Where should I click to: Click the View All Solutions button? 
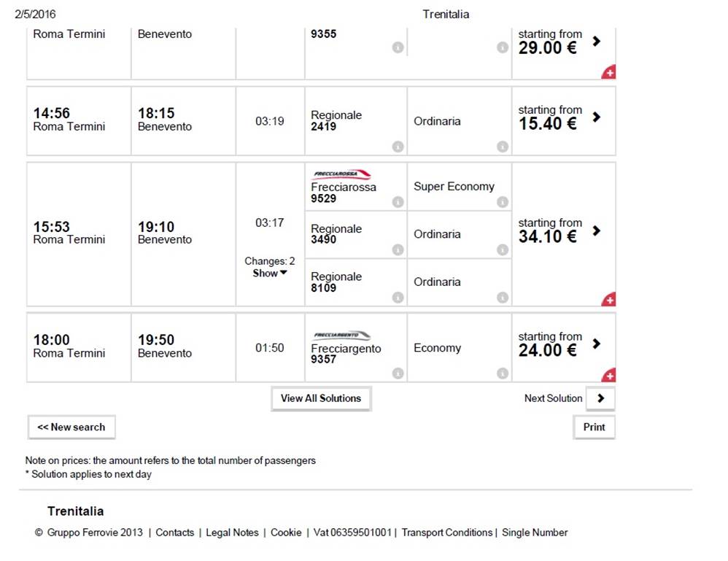[321, 398]
